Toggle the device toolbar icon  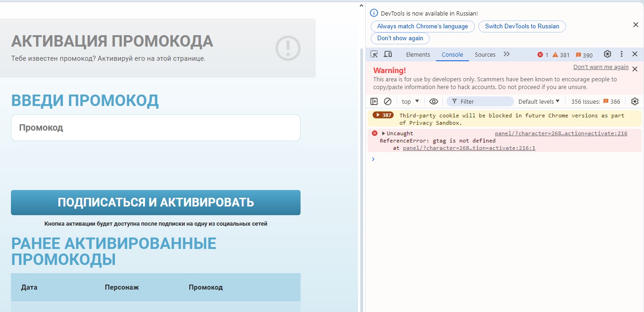click(x=388, y=54)
